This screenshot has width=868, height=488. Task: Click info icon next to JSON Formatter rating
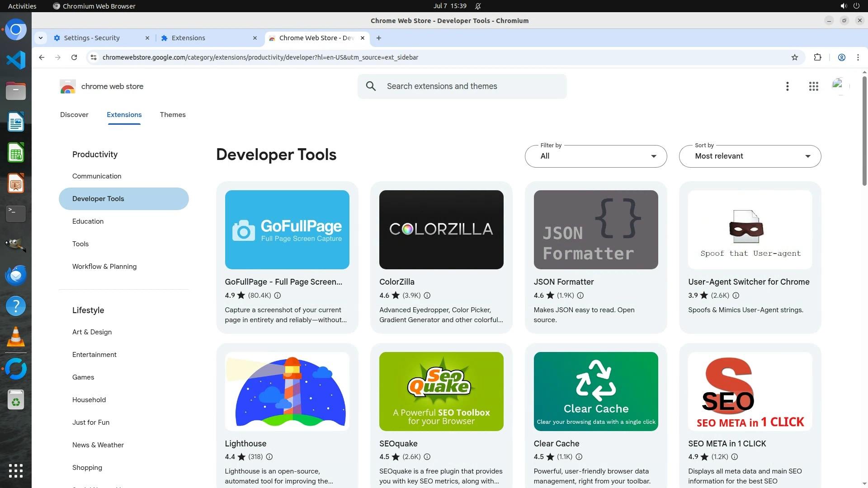(580, 296)
